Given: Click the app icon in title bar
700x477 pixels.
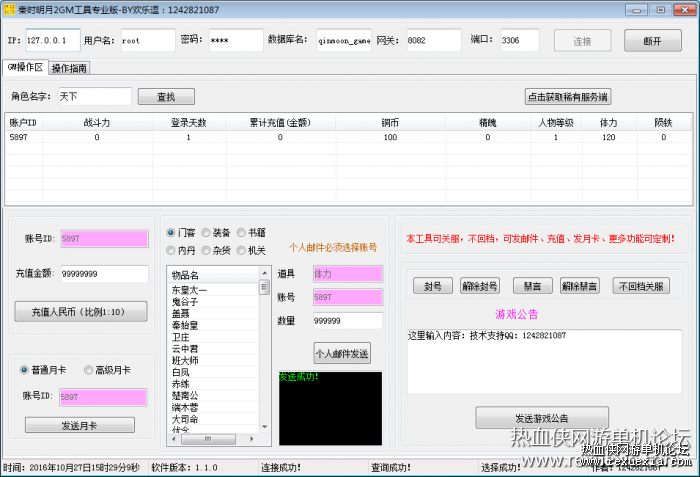Looking at the screenshot, I should pyautogui.click(x=9, y=9).
